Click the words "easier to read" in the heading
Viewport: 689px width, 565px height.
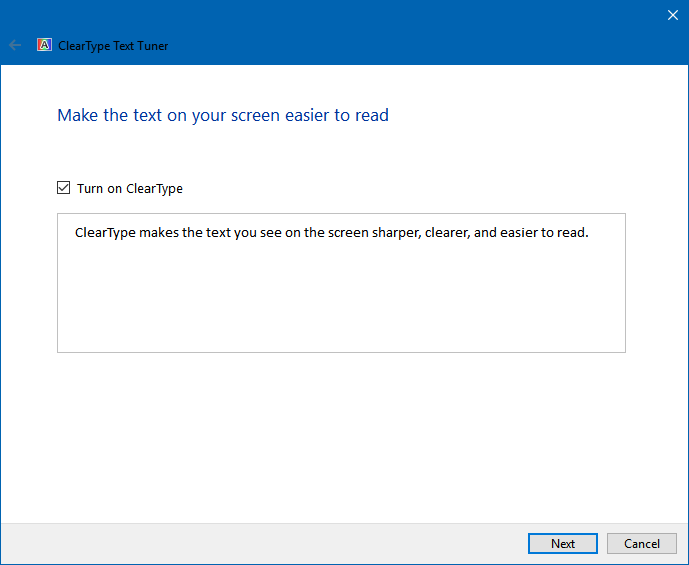(337, 116)
